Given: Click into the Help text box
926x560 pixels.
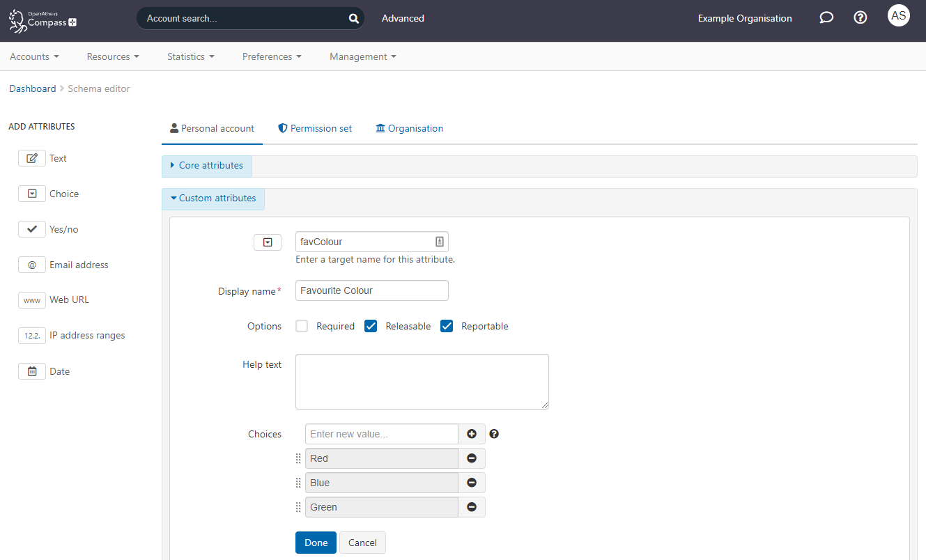Looking at the screenshot, I should [x=422, y=382].
